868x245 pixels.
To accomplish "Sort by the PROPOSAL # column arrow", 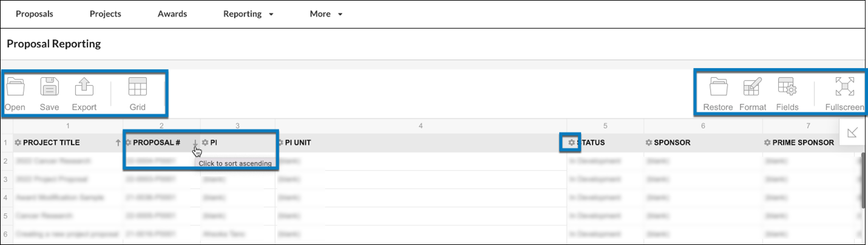I will coord(195,143).
